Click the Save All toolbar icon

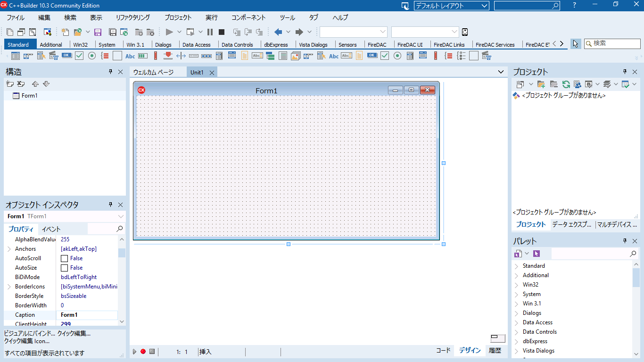click(113, 32)
